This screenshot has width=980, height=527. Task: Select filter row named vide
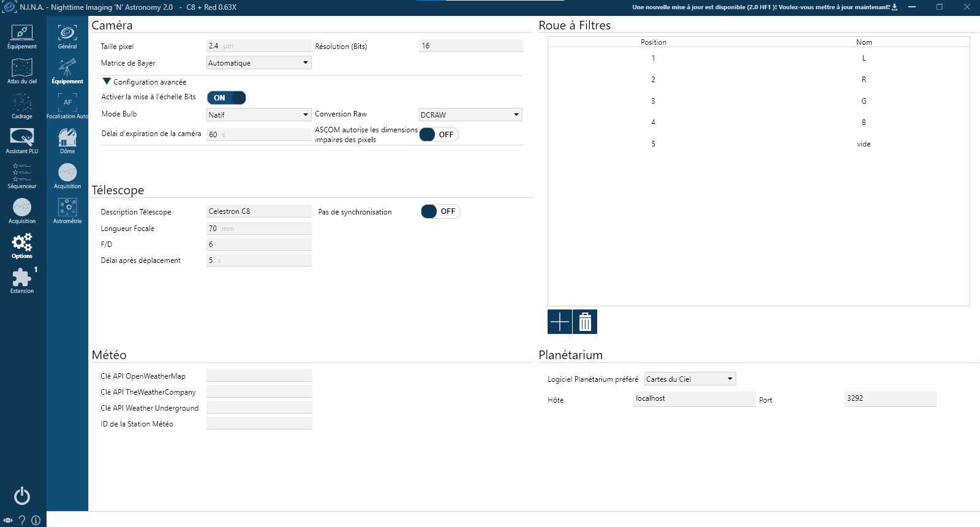pos(758,144)
